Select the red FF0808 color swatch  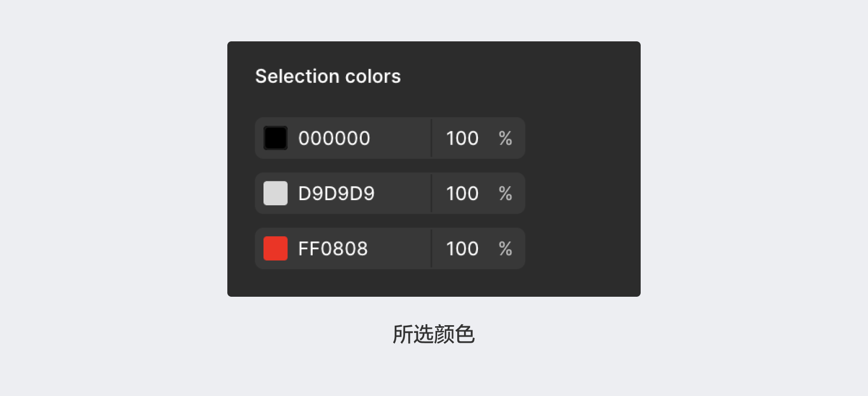(x=275, y=249)
